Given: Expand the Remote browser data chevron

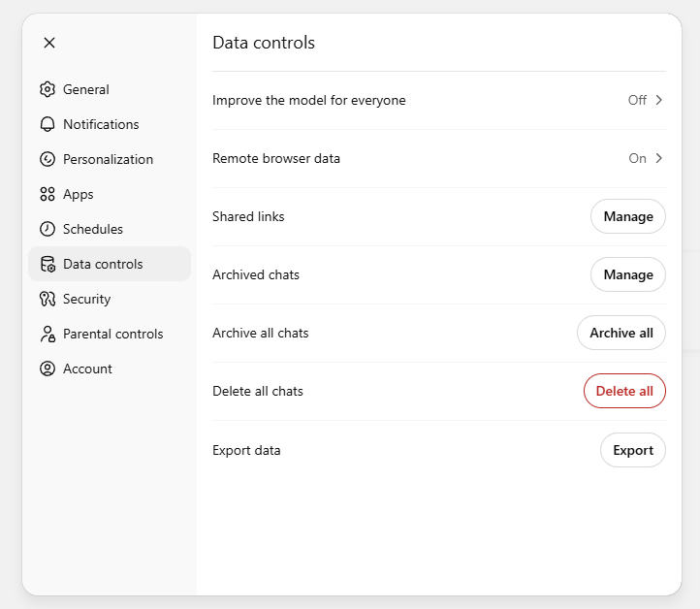Looking at the screenshot, I should 659,158.
